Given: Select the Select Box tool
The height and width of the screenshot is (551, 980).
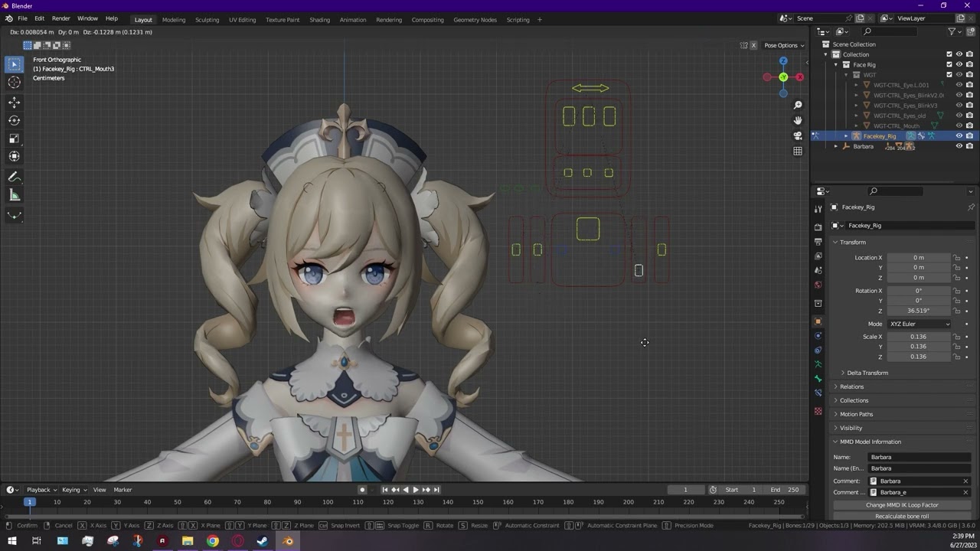Looking at the screenshot, I should click(x=14, y=64).
